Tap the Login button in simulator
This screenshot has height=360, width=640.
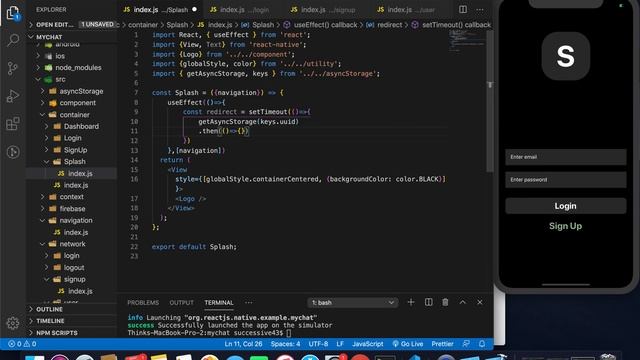[x=565, y=206]
